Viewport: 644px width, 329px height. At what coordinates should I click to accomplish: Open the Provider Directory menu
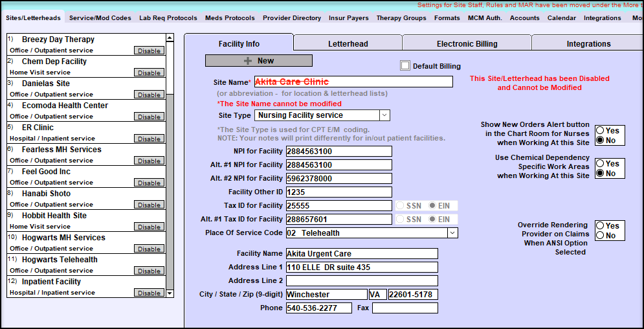291,18
